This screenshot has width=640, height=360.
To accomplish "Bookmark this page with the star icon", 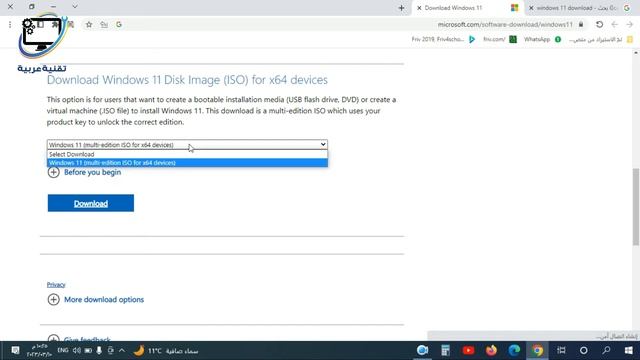I will click(89, 24).
